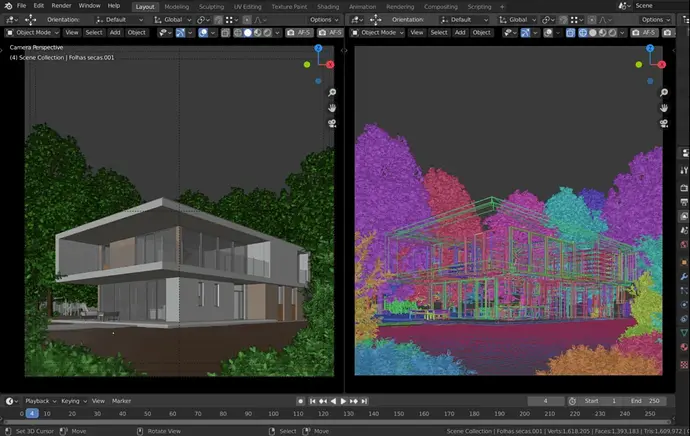Toggle gizmo display in left viewport
Image resolution: width=690 pixels, height=436 pixels.
point(180,33)
